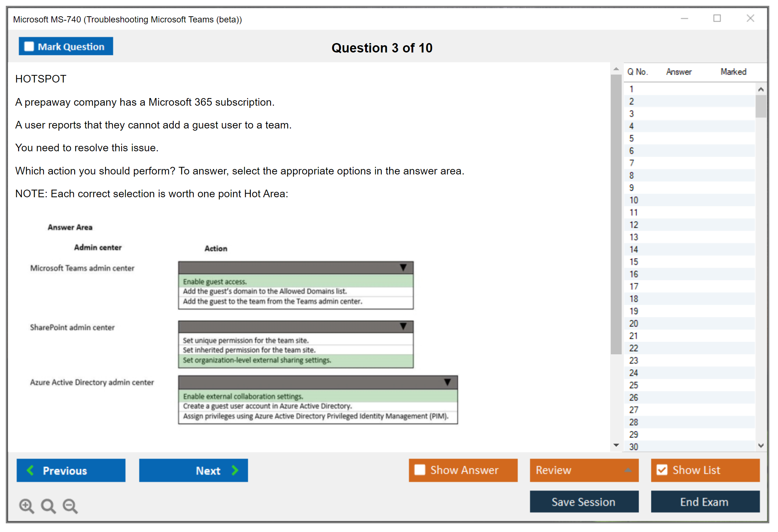
Task: Open the SharePoint admin center action dropdown
Action: 403,326
